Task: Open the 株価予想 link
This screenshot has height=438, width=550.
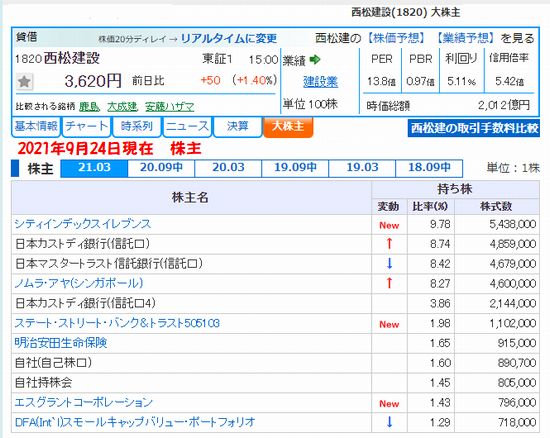Action: [396, 38]
